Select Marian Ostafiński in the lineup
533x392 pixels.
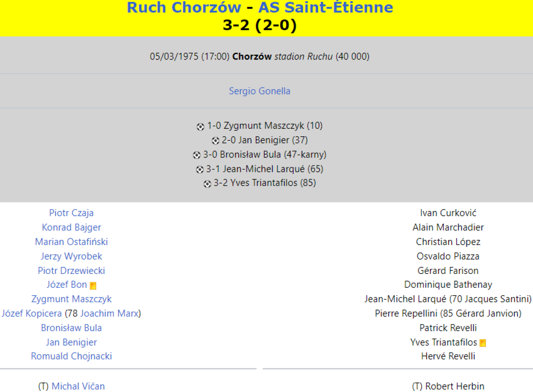pos(72,242)
